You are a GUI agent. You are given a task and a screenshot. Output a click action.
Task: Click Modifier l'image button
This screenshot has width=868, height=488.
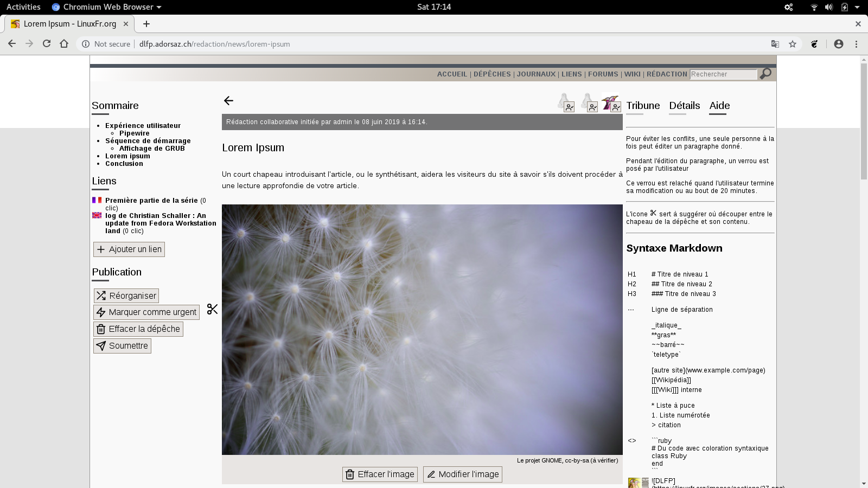[463, 474]
